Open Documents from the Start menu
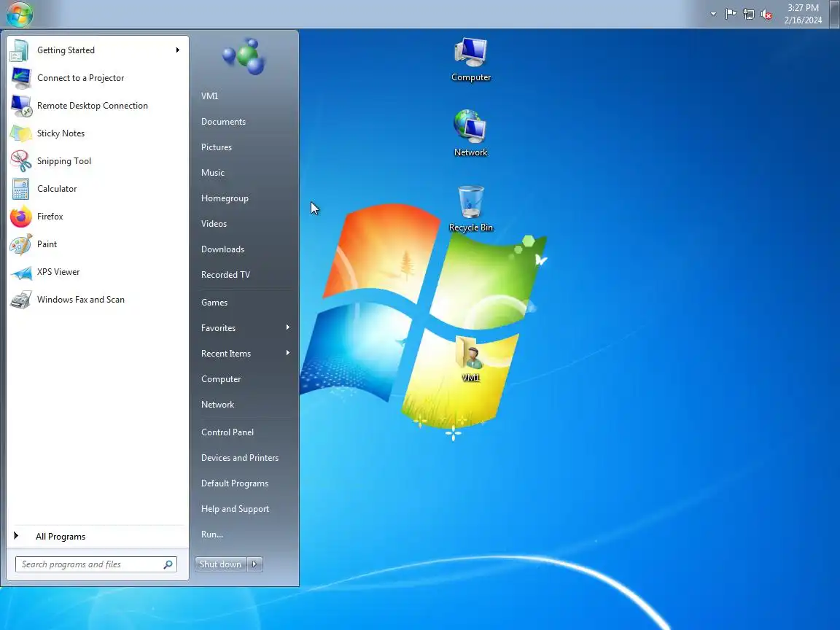840x630 pixels. [223, 122]
